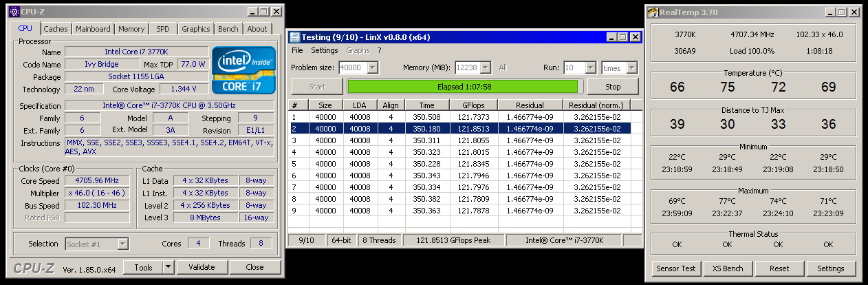Open the Socket #1 selection dropdown
868x285 pixels.
[x=122, y=244]
